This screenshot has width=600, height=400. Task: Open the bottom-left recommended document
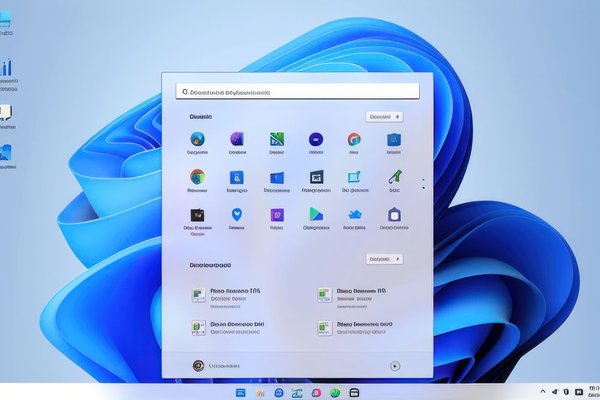coord(228,328)
